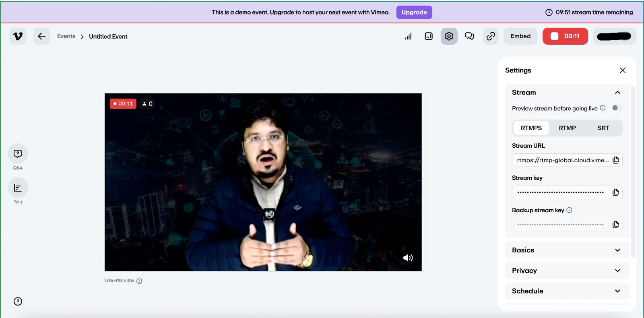Screen dimensions: 644x318
Task: Click the Vimeo logo home icon
Action: coord(18,36)
